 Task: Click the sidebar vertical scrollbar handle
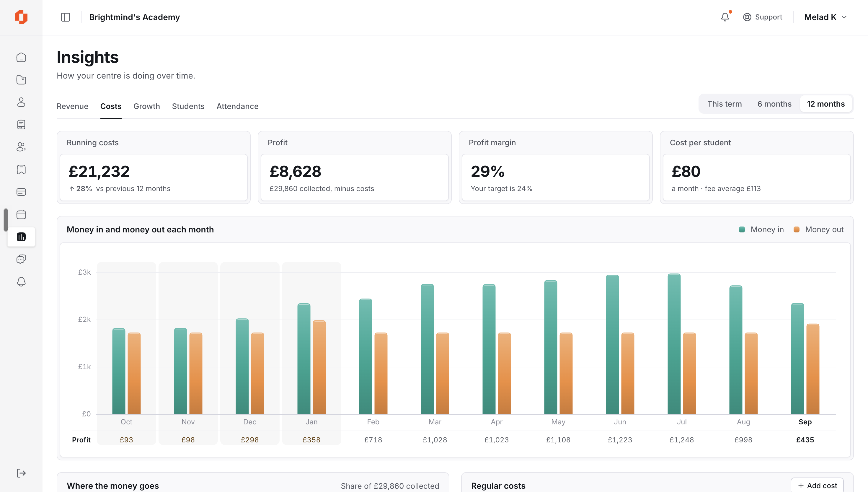6,220
